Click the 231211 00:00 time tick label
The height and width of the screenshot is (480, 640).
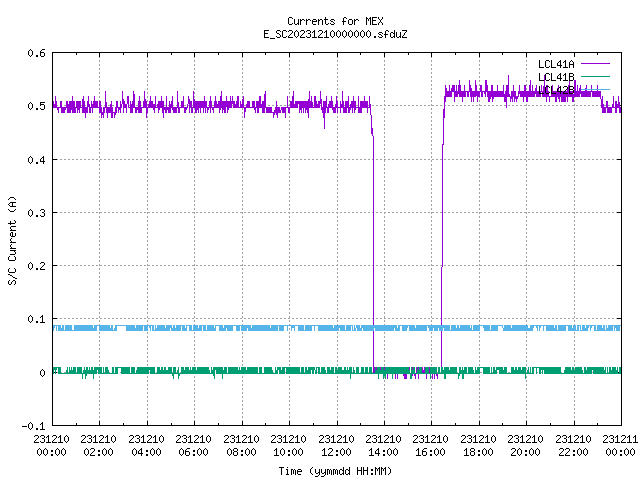click(620, 446)
